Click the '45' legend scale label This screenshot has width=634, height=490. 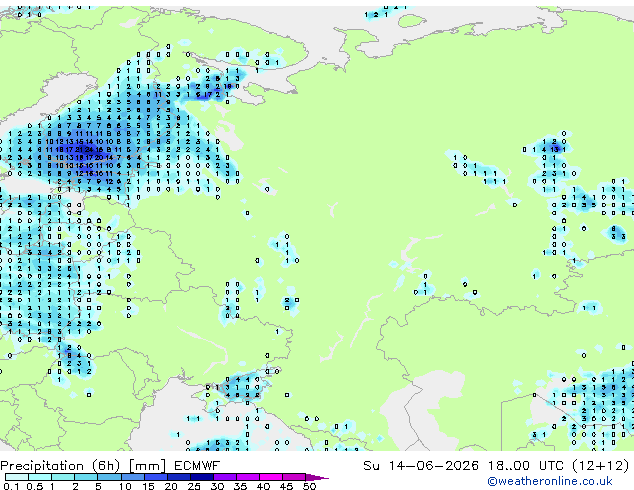tap(287, 486)
